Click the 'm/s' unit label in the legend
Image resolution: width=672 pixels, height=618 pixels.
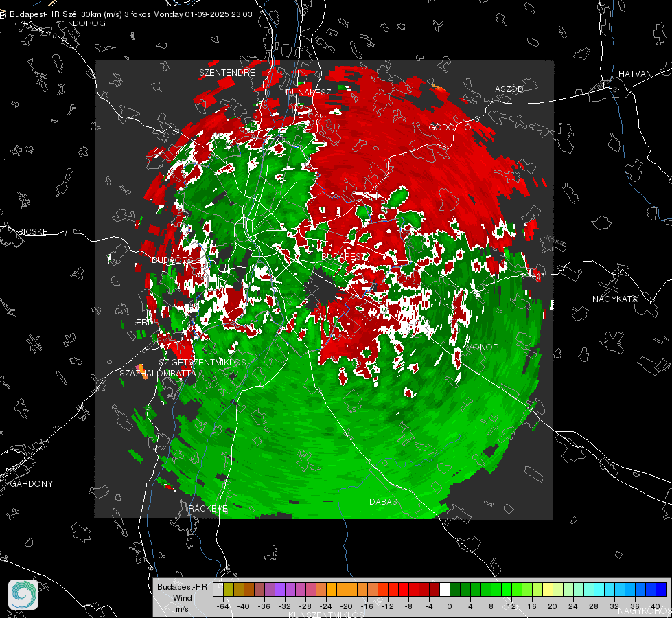point(182,608)
